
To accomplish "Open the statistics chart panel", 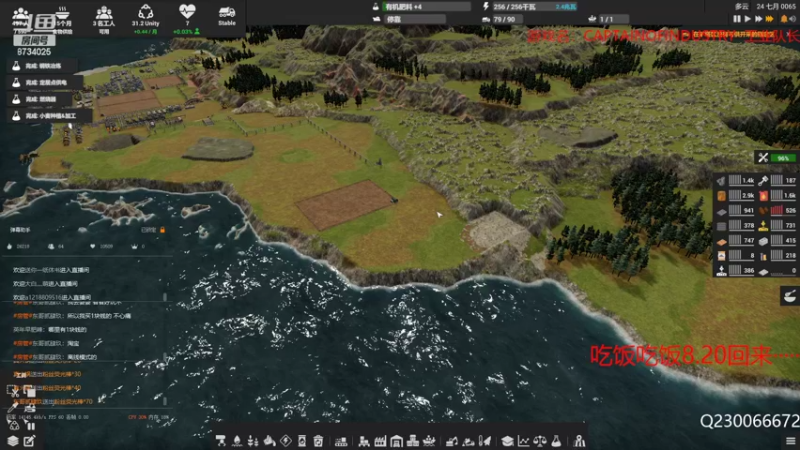I will pyautogui.click(x=523, y=441).
